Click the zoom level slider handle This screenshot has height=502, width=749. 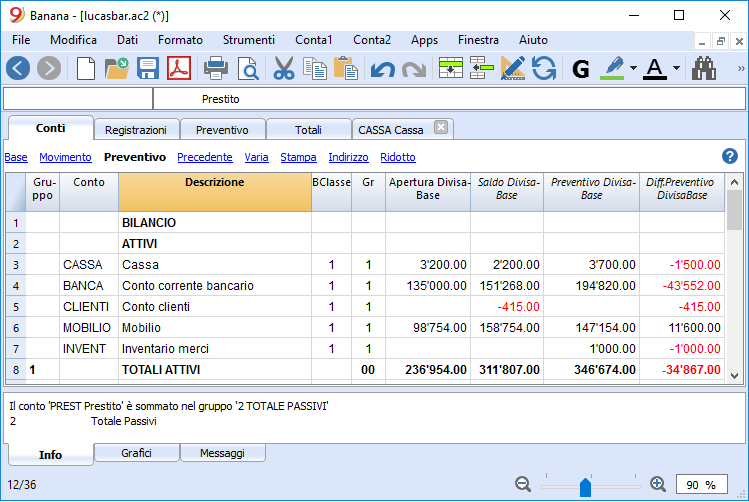point(586,486)
